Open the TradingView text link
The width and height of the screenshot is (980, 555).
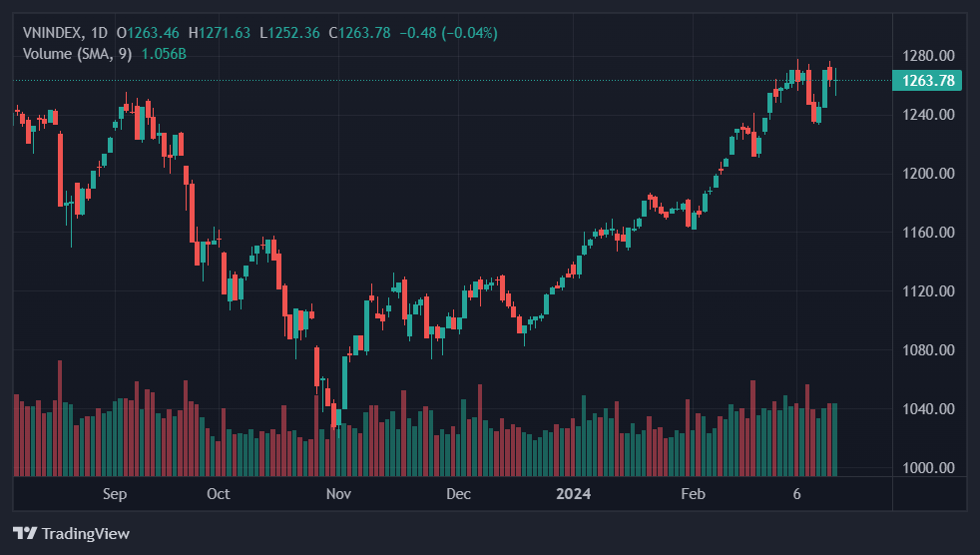[x=85, y=534]
